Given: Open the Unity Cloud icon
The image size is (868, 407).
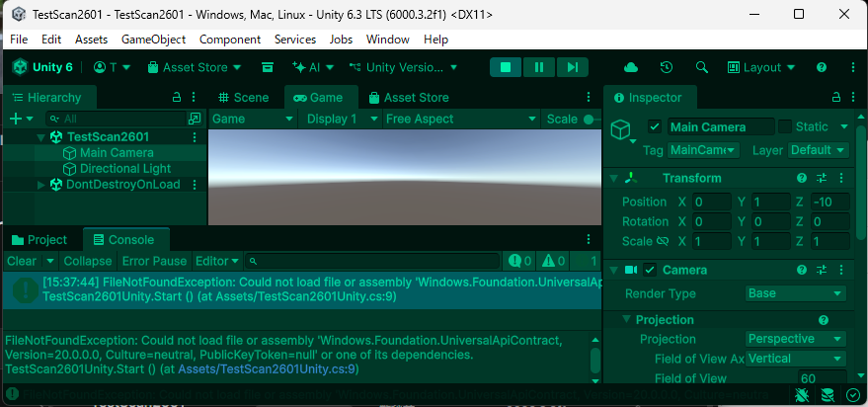Looking at the screenshot, I should click(x=631, y=67).
